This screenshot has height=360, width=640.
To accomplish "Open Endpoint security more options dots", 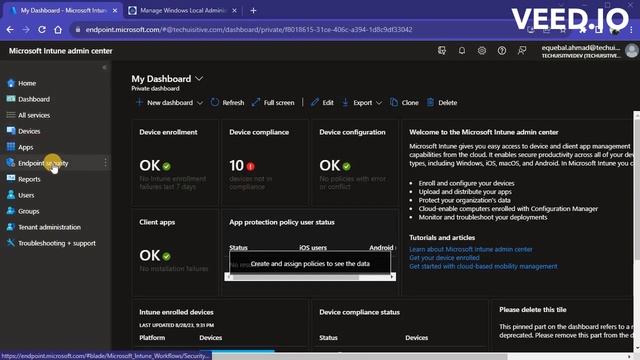I will coord(105,163).
